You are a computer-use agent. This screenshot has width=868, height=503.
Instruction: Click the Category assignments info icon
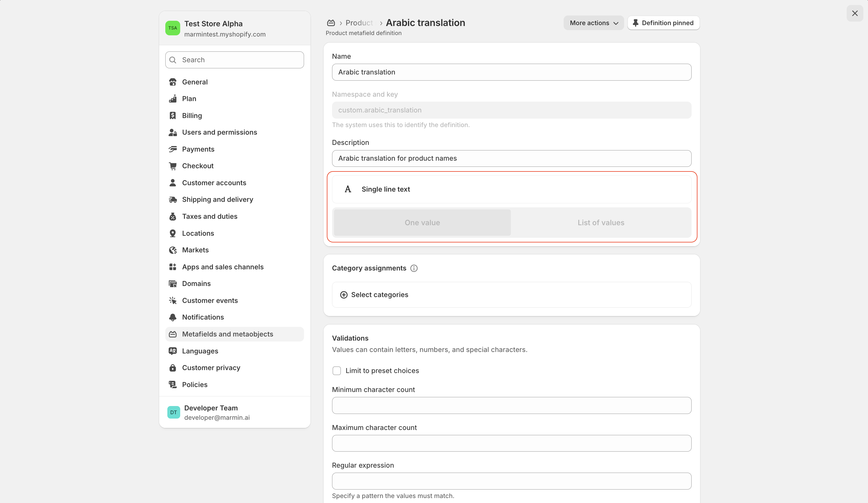pyautogui.click(x=414, y=268)
